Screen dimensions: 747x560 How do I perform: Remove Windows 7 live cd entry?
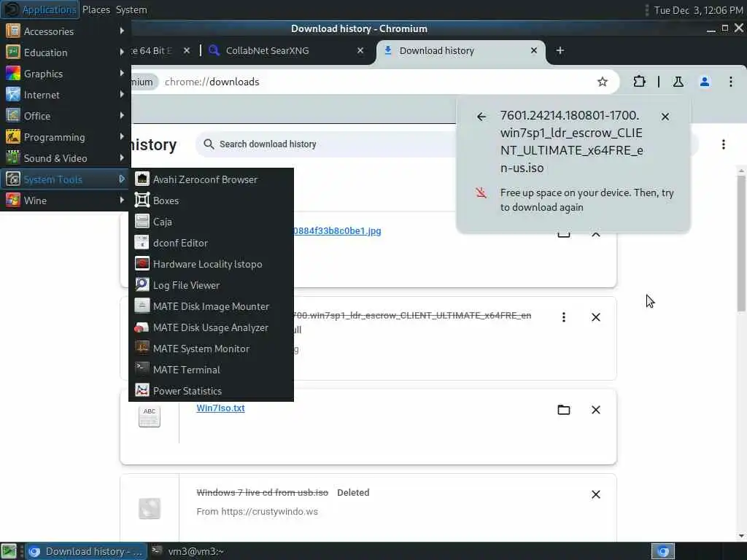[595, 494]
